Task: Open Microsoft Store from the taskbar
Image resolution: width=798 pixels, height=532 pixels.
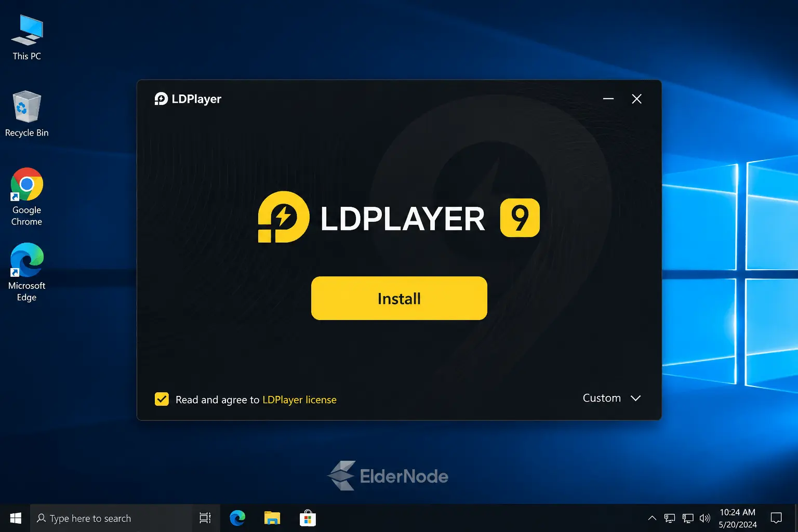Action: [308, 518]
